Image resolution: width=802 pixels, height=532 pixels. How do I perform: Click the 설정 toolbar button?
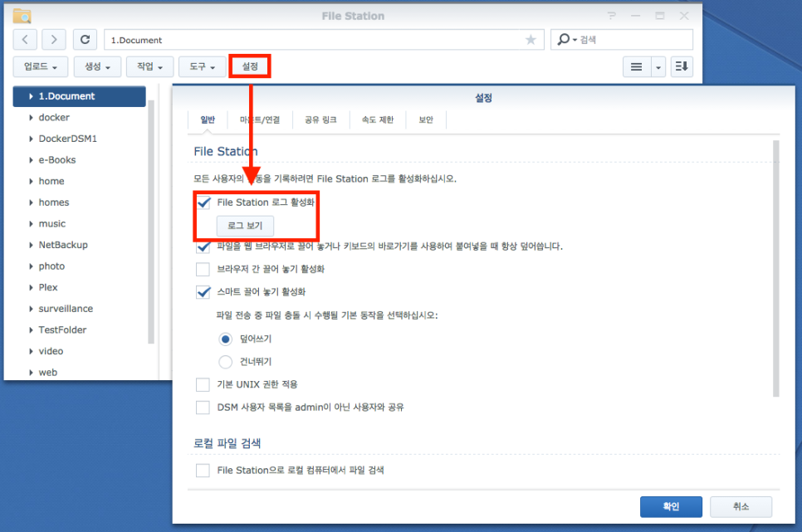(250, 66)
